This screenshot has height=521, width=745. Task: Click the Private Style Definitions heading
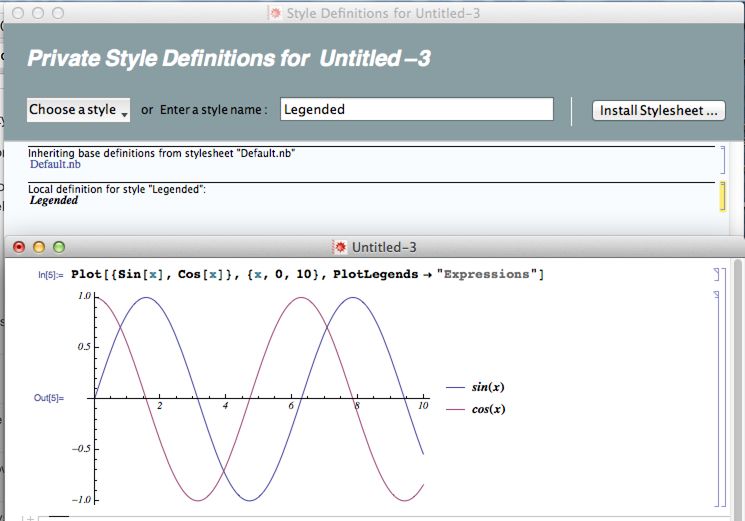click(229, 59)
